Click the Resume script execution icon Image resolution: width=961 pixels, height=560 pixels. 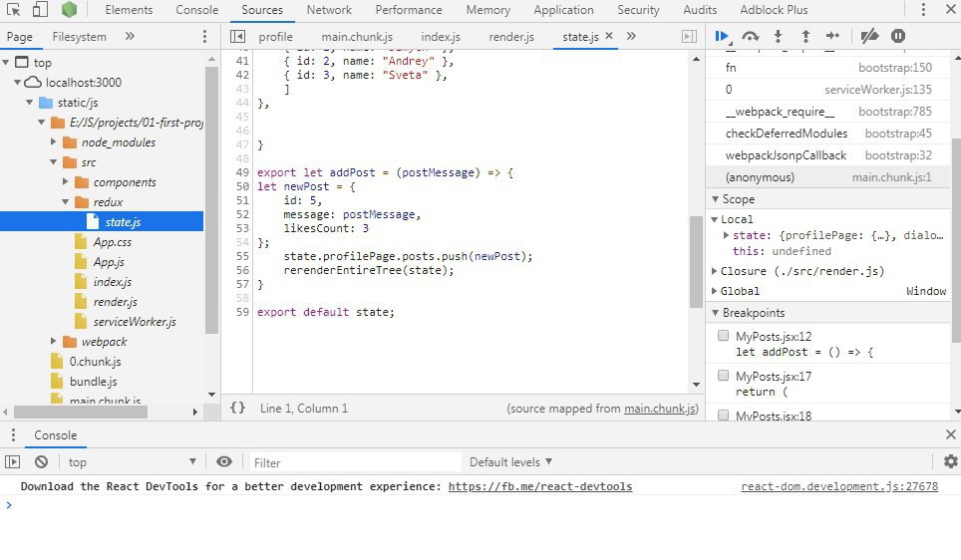tap(722, 36)
